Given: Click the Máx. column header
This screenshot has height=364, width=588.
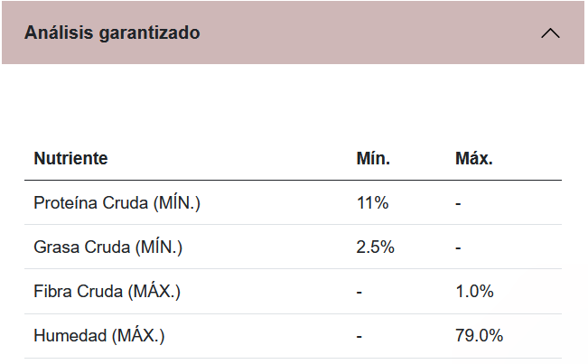Looking at the screenshot, I should (x=474, y=159).
